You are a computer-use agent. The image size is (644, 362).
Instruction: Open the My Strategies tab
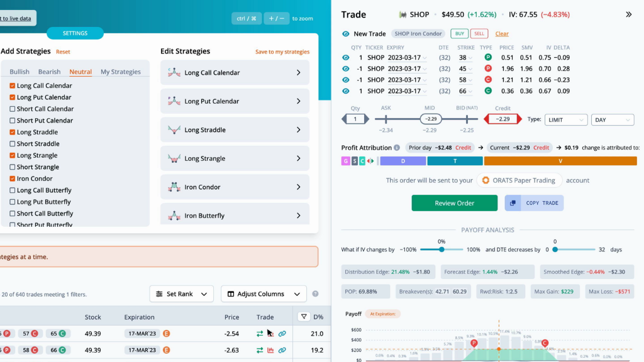[x=121, y=72]
